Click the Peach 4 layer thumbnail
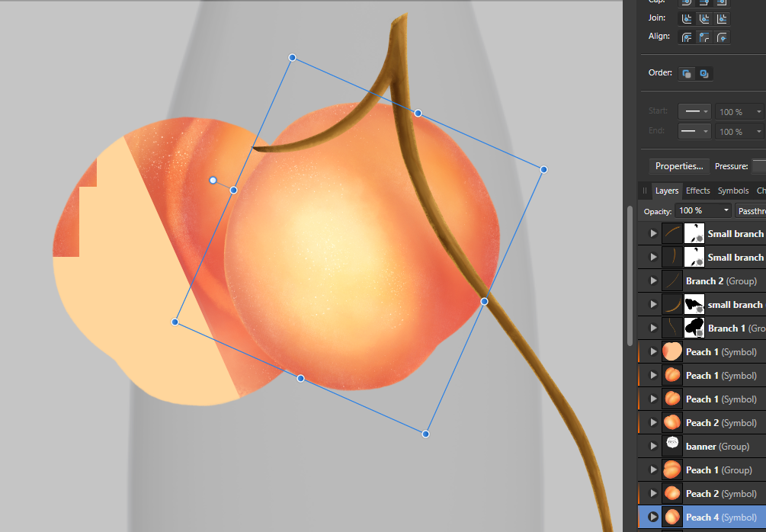This screenshot has width=766, height=532. [672, 517]
